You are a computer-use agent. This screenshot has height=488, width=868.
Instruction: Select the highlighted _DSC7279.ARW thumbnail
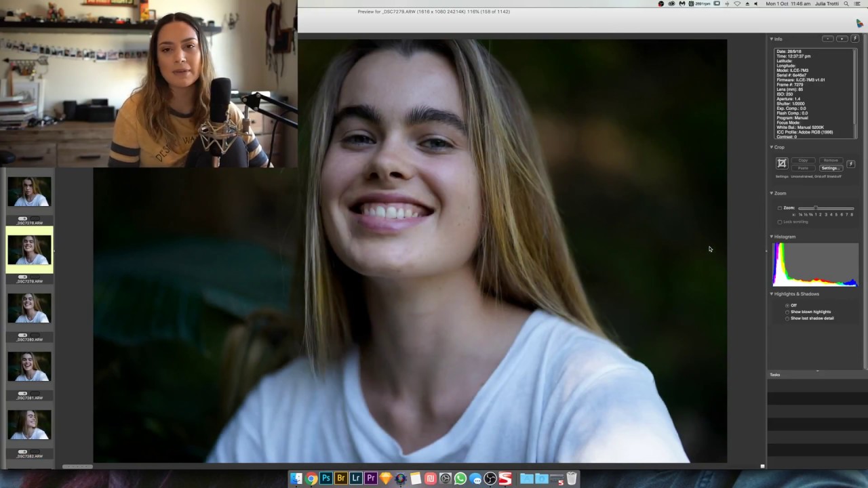tap(29, 250)
